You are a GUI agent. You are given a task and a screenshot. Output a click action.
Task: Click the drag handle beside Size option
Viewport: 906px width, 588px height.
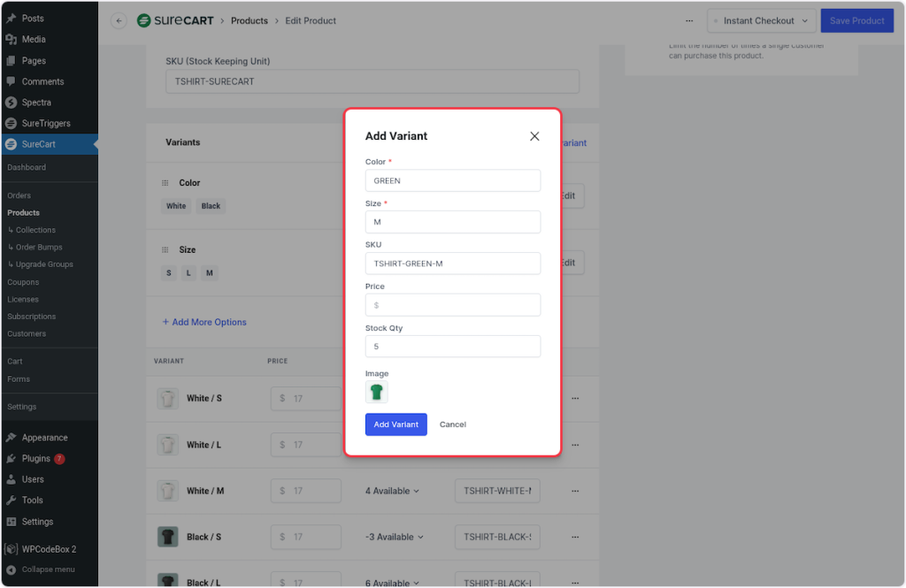pyautogui.click(x=165, y=250)
